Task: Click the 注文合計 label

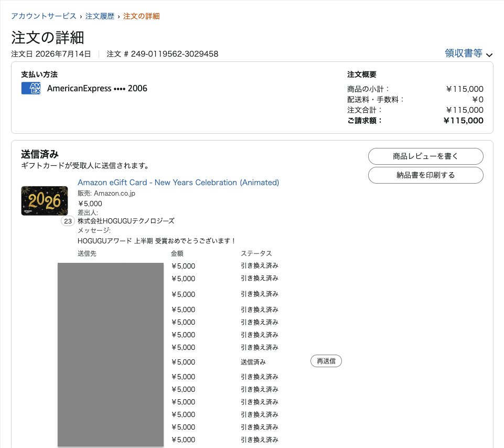Action: [364, 110]
